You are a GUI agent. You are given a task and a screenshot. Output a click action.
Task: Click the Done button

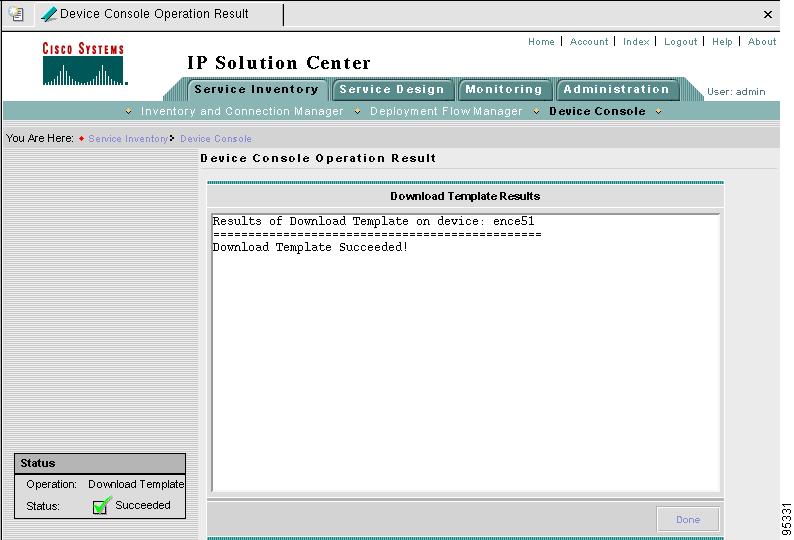(688, 519)
